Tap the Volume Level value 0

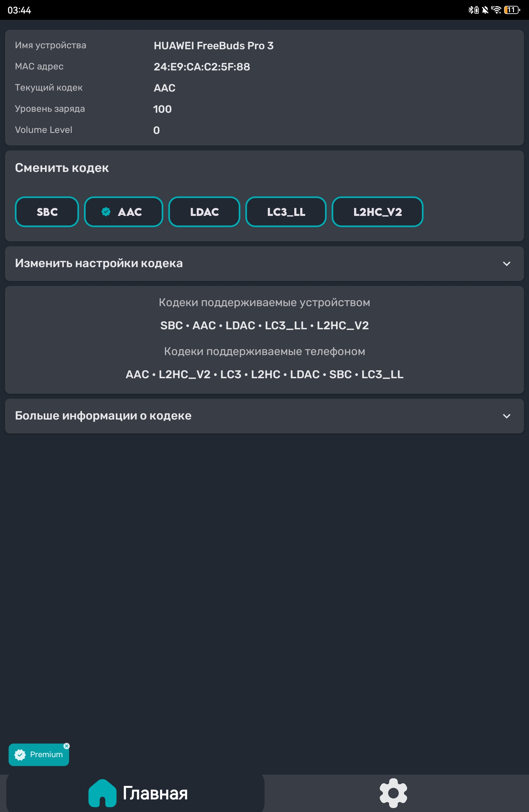pos(157,130)
